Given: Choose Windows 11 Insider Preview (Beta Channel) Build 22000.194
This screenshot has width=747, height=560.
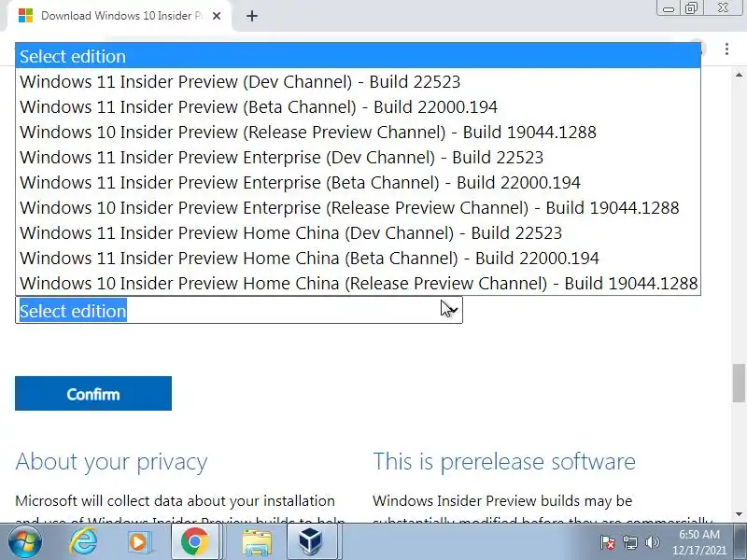Looking at the screenshot, I should click(x=358, y=106).
